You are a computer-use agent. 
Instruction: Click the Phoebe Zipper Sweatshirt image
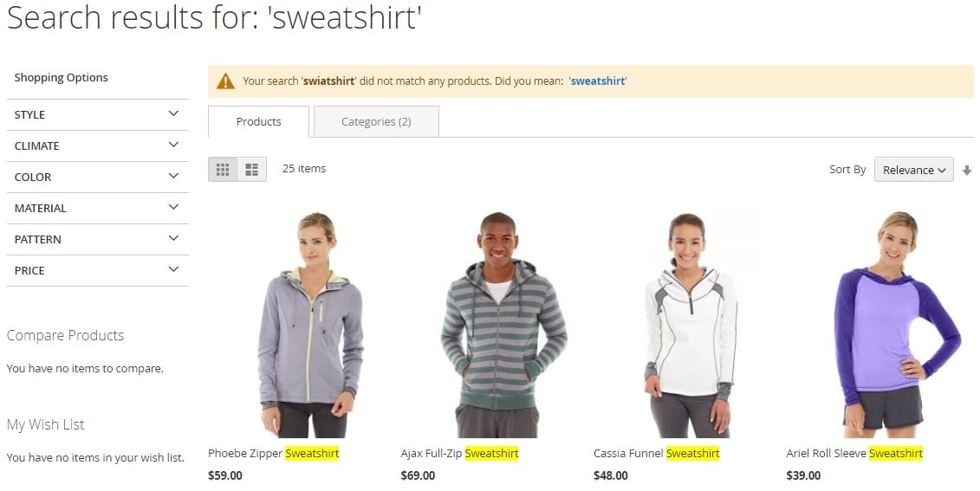[x=310, y=324]
